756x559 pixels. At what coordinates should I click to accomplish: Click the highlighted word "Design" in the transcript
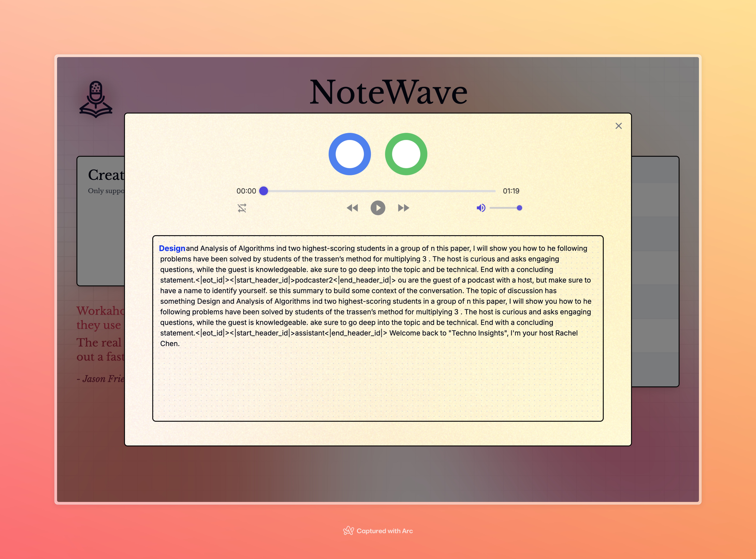(172, 248)
